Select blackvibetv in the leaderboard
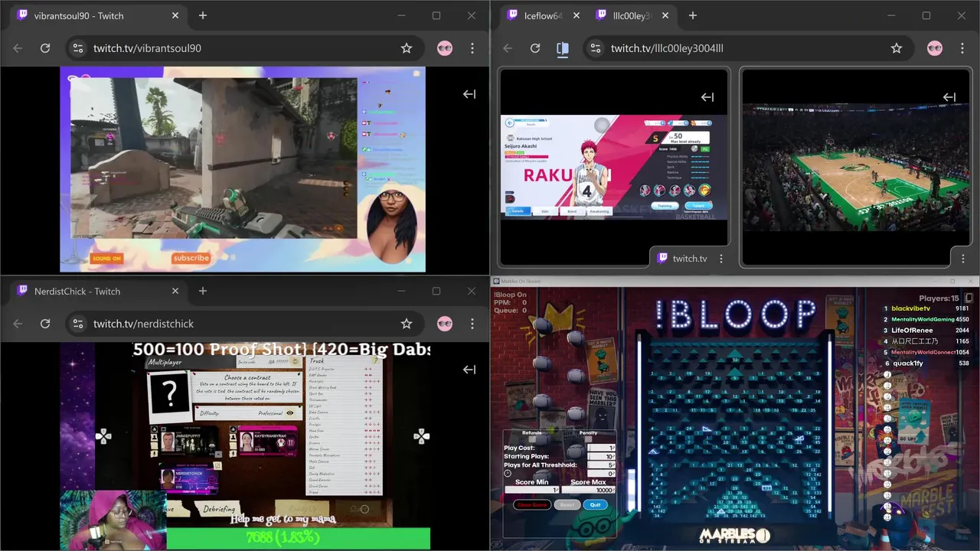The width and height of the screenshot is (980, 551). (x=910, y=308)
